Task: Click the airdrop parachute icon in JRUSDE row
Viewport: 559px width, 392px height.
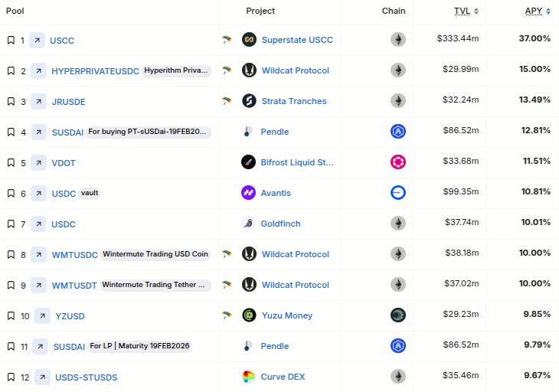Action: click(x=227, y=100)
